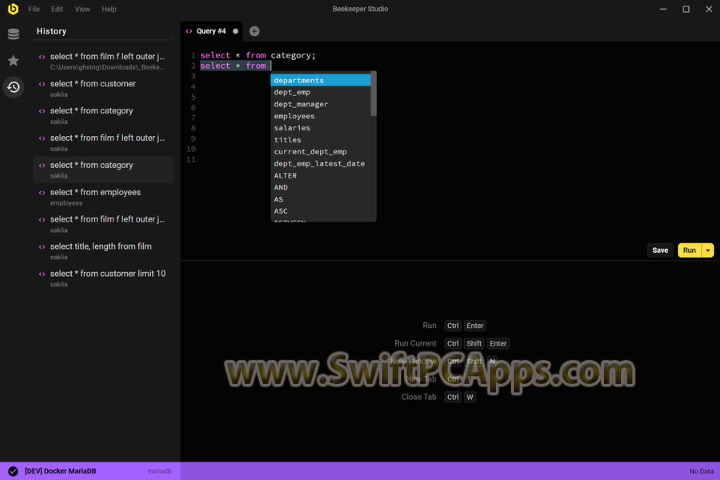Viewport: 720px width, 480px height.
Task: Open history entry 'select * from customer'
Action: tap(103, 89)
